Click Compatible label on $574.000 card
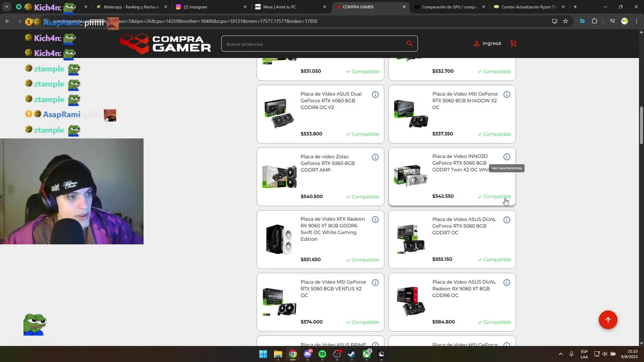 tap(362, 322)
